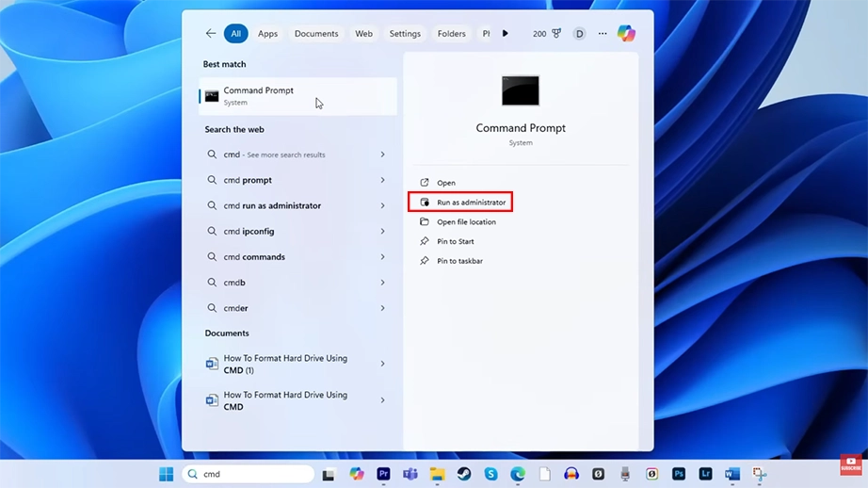Click the taskbar search box containing 'cmd'

(248, 474)
